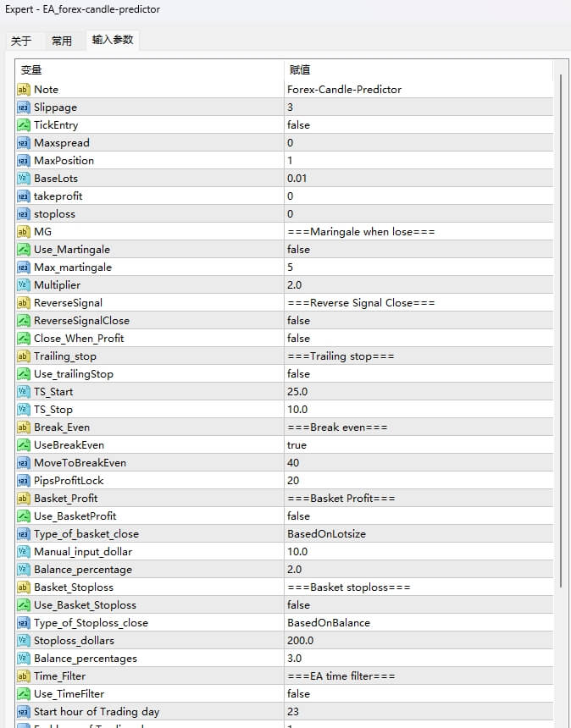Image resolution: width=571 pixels, height=728 pixels.
Task: Toggle the UseBreakEven true value
Action: (297, 445)
